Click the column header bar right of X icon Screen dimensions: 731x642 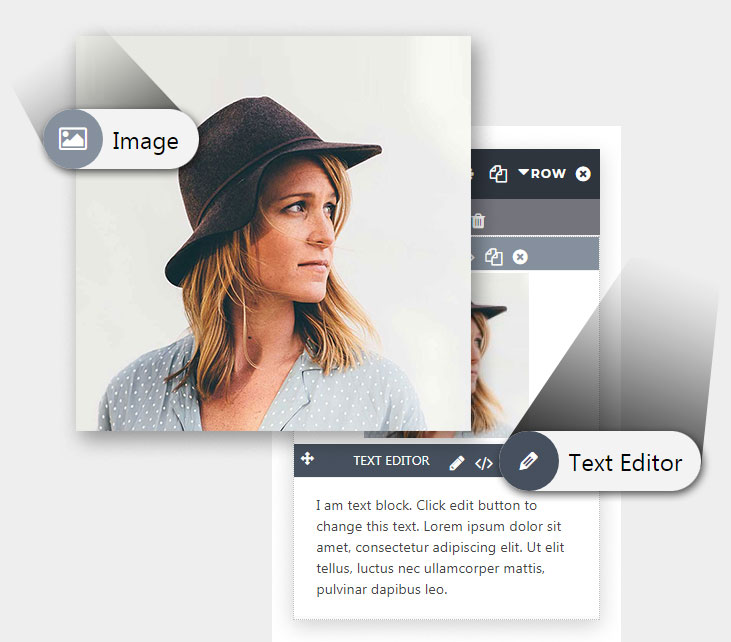(x=565, y=257)
